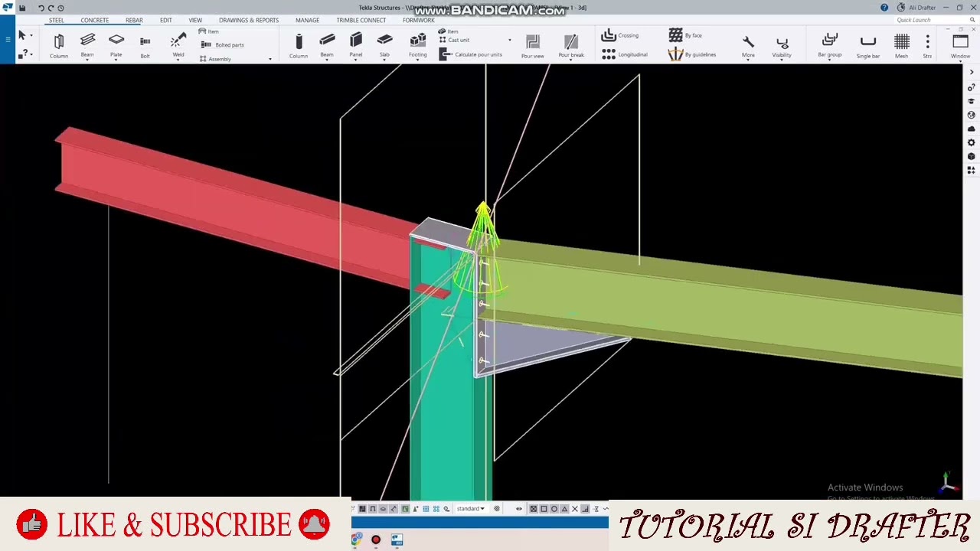Click the Bolted parts command
Image resolution: width=980 pixels, height=551 pixels.
(x=222, y=44)
